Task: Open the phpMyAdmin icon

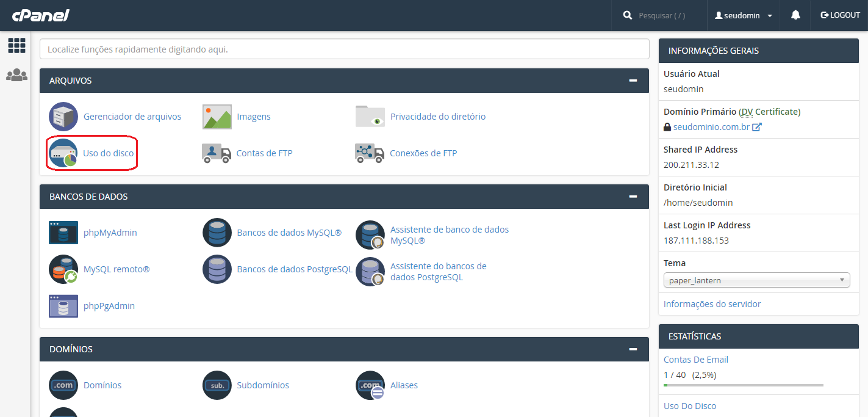Action: click(x=63, y=233)
